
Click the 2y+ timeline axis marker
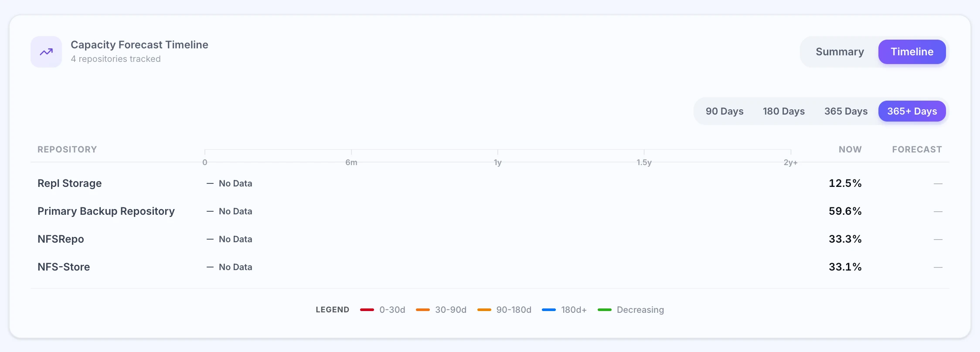pyautogui.click(x=790, y=162)
